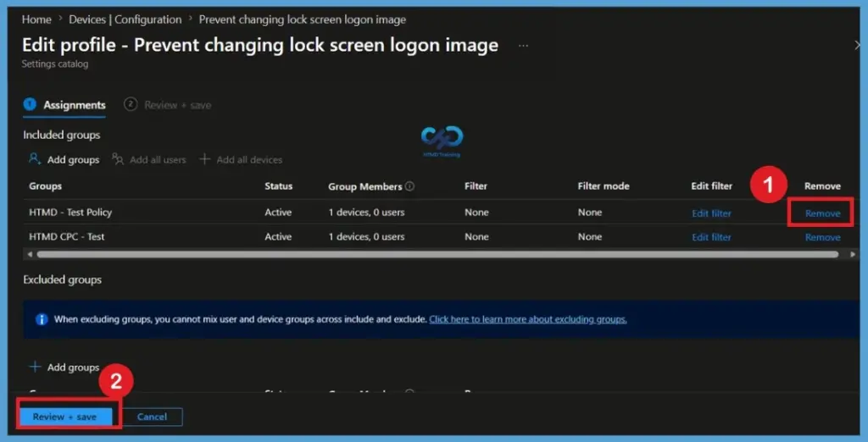The width and height of the screenshot is (868, 442).
Task: Click the Active status for HTMD - Test Policy
Action: coord(278,213)
